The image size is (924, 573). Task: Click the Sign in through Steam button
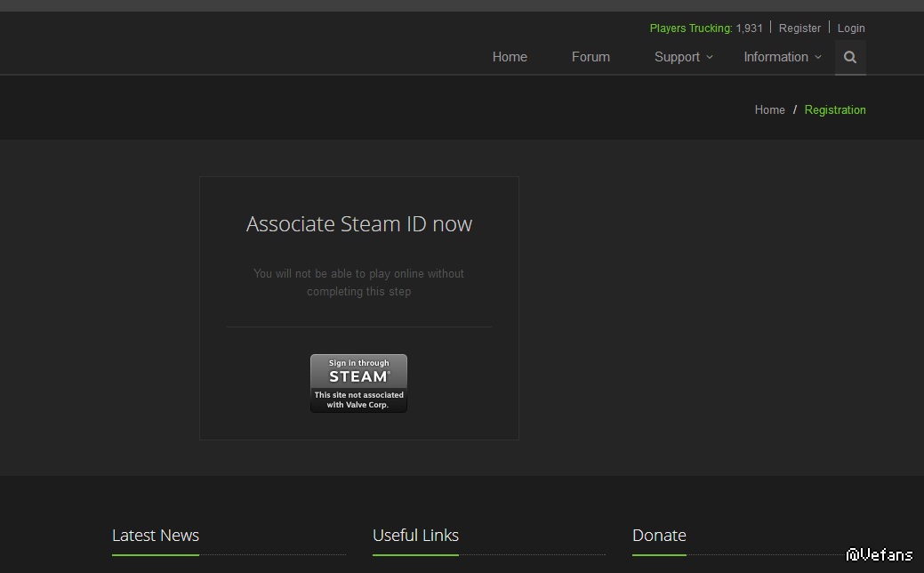[x=359, y=383]
